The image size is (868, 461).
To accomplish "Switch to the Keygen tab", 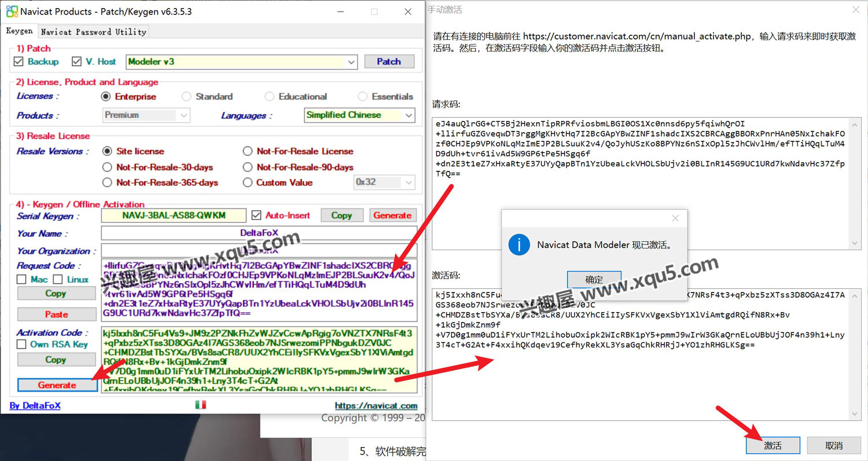I will (19, 31).
